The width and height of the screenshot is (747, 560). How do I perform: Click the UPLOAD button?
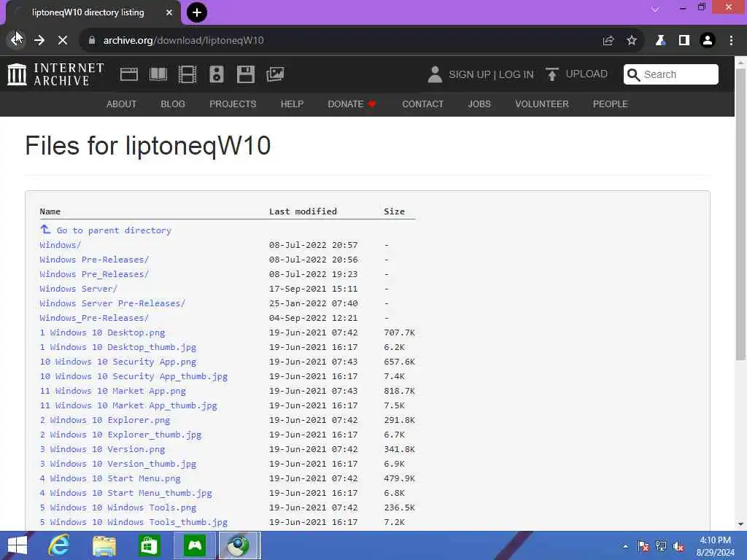click(577, 74)
